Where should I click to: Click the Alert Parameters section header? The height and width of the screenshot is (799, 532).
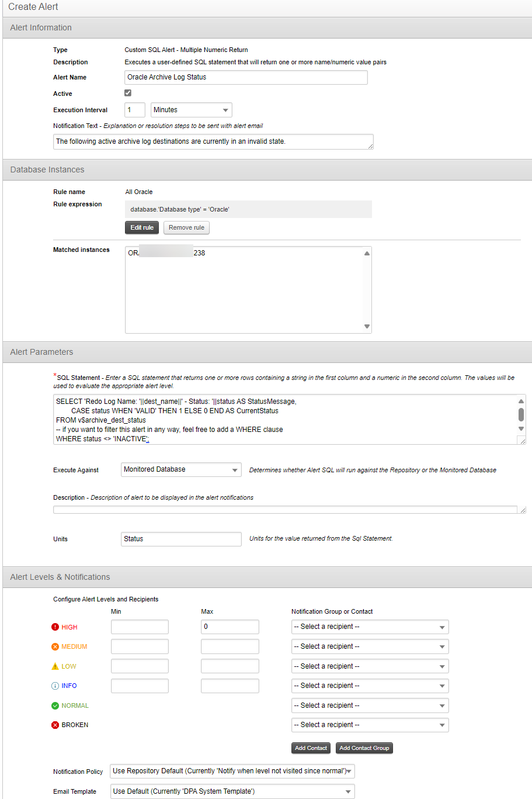267,352
